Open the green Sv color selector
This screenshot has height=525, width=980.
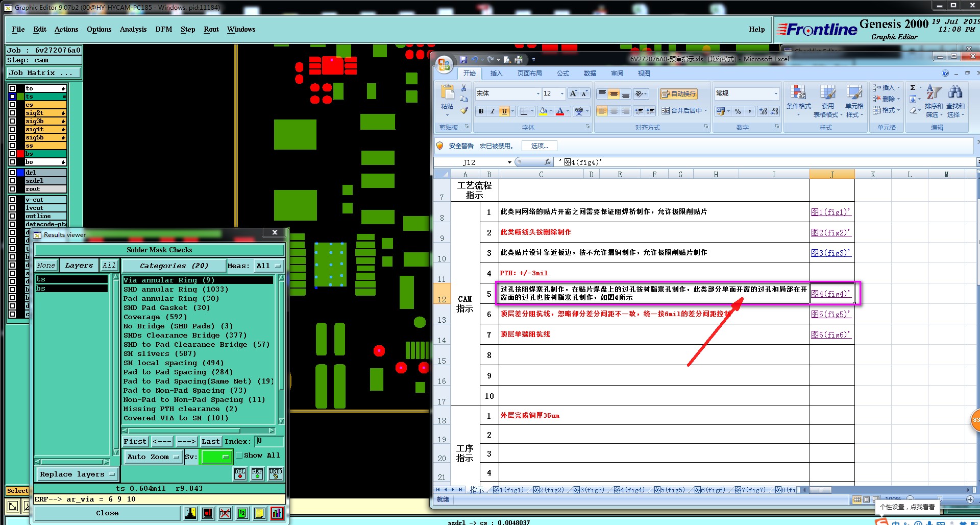pos(217,457)
